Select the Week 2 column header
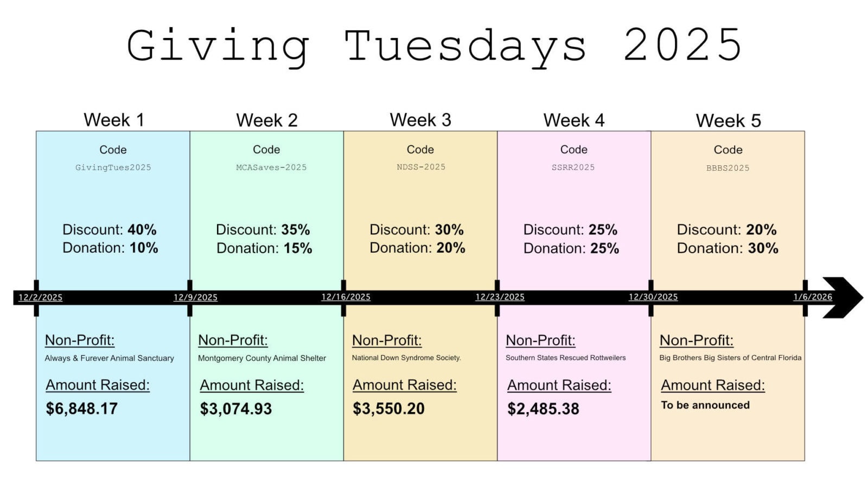The height and width of the screenshot is (488, 868). 267,120
